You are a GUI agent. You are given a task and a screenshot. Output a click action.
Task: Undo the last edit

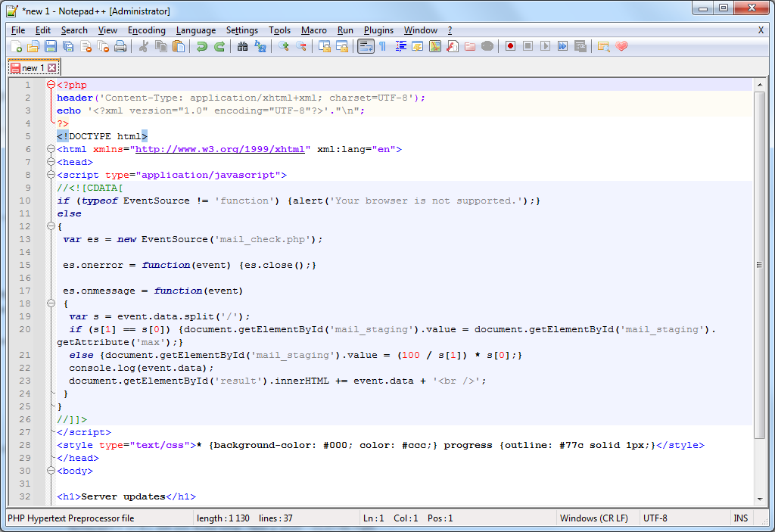(201, 46)
